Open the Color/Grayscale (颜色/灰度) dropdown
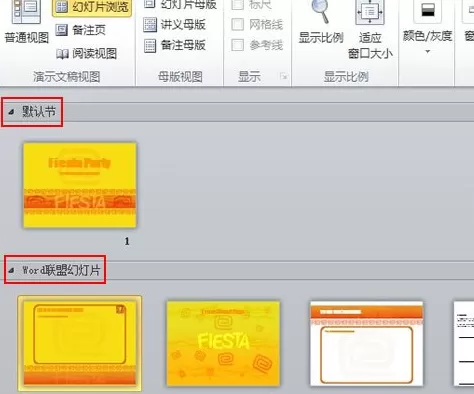 pos(427,28)
